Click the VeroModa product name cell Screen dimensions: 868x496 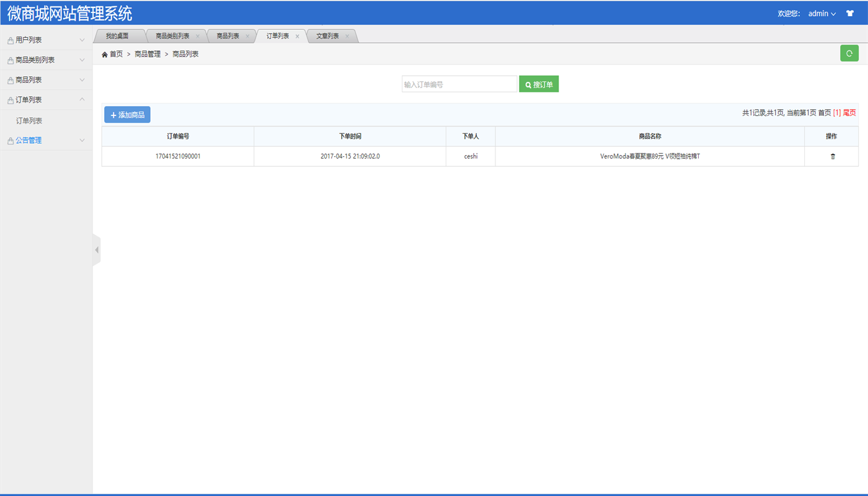click(650, 156)
